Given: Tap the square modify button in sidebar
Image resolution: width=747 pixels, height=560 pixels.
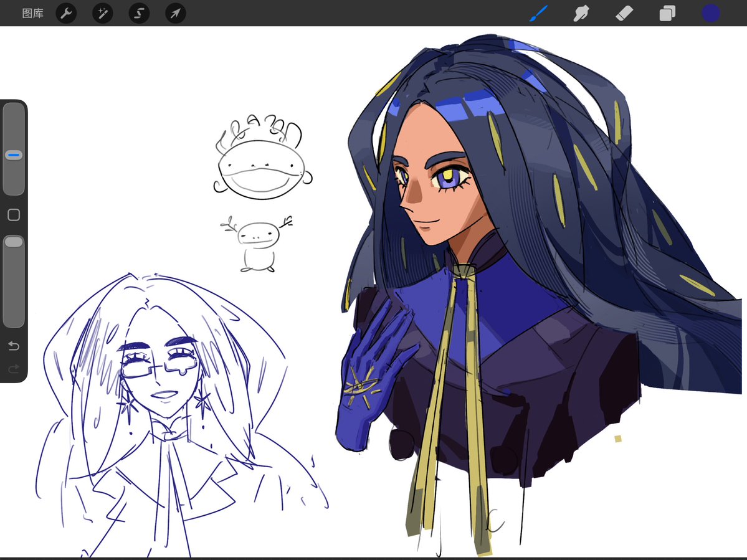Looking at the screenshot, I should pyautogui.click(x=14, y=216).
